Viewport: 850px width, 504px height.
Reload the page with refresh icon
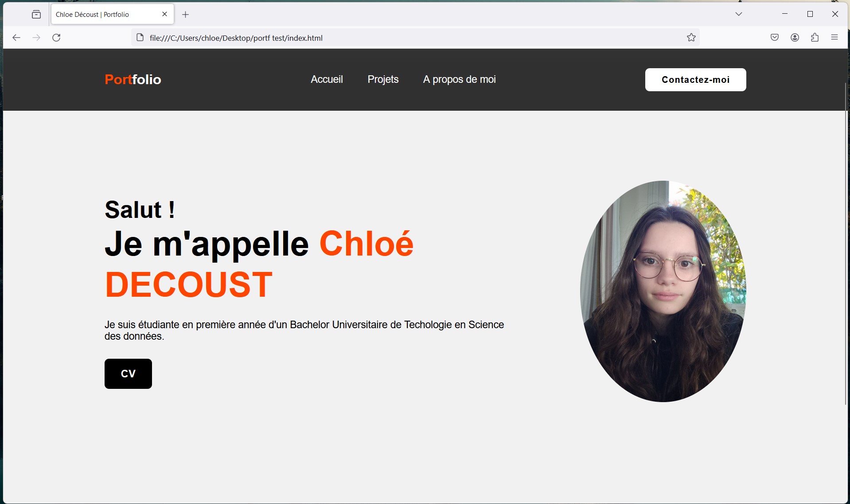click(56, 38)
